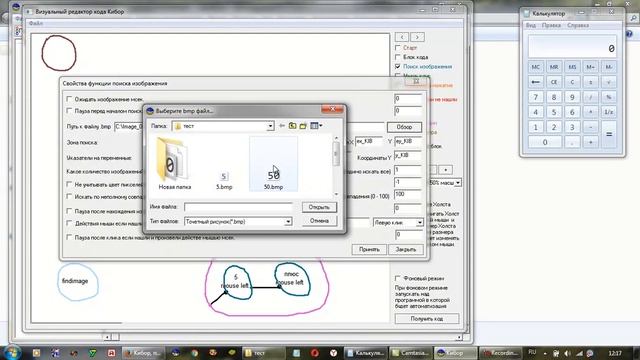Click the 'Получить код' button
The image size is (640, 360).
tap(427, 319)
